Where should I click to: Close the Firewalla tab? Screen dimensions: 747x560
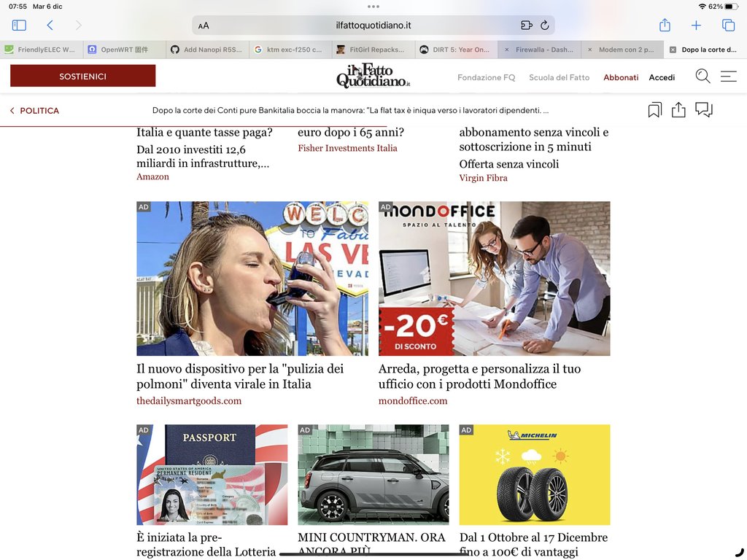coord(506,50)
